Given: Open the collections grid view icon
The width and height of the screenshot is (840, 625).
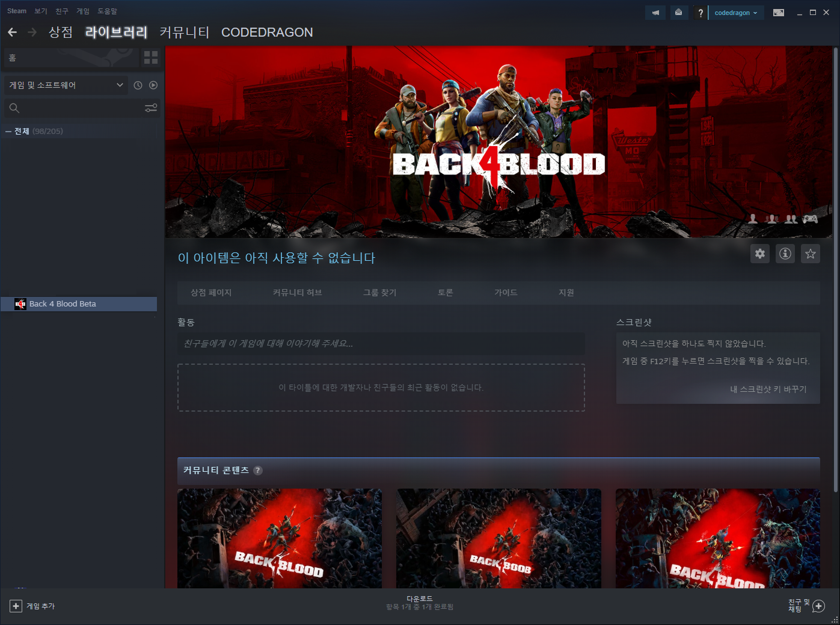Looking at the screenshot, I should 151,58.
